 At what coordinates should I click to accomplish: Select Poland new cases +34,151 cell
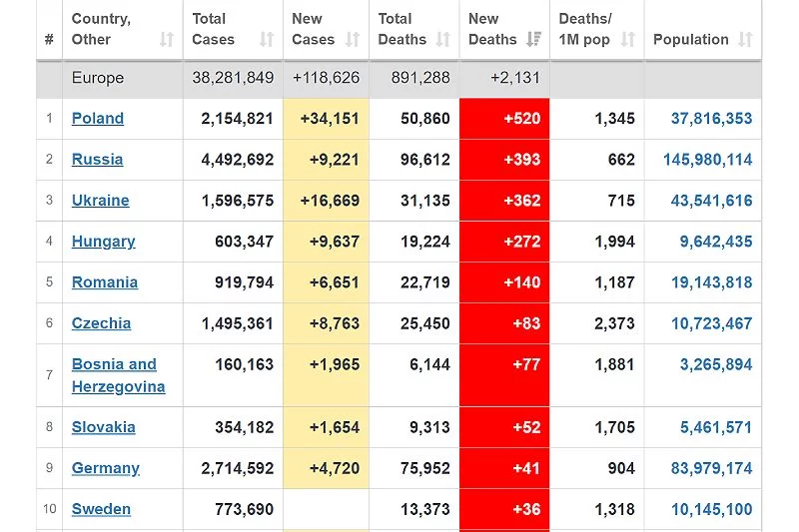point(327,118)
